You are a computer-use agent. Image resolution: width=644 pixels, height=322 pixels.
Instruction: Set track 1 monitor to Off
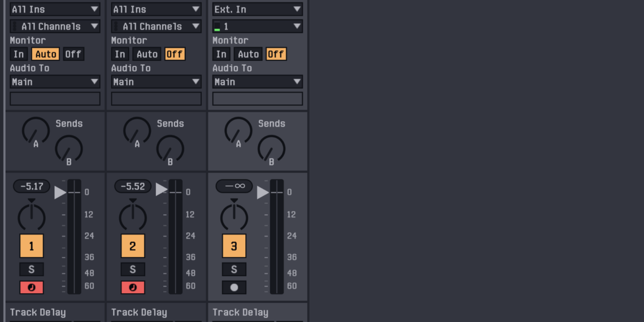(x=73, y=54)
